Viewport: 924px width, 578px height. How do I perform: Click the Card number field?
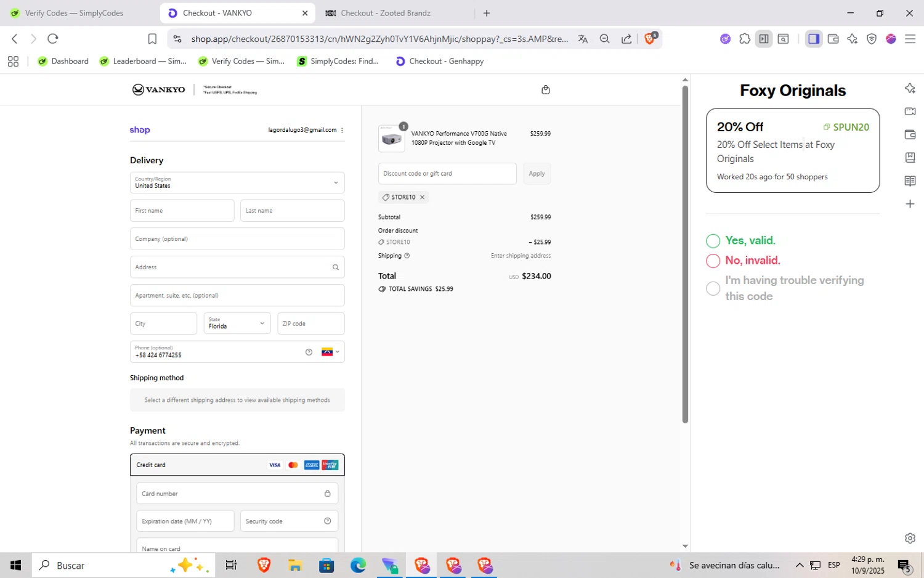tap(237, 494)
